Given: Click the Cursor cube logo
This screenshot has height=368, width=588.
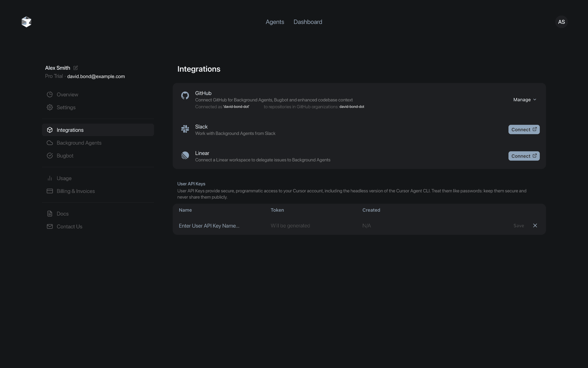Looking at the screenshot, I should pos(26,22).
